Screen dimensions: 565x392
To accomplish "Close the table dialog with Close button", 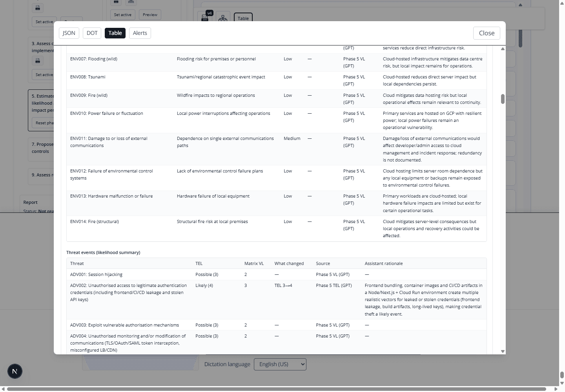I will (x=487, y=33).
